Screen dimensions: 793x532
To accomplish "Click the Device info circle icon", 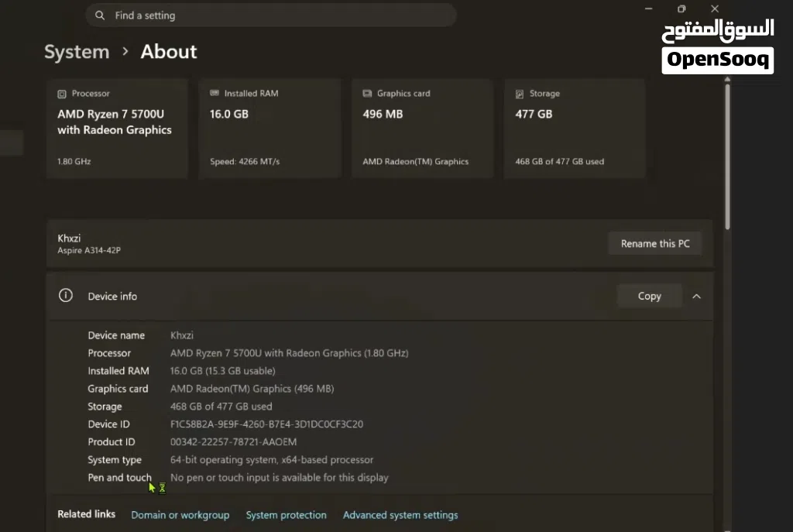I will click(66, 295).
